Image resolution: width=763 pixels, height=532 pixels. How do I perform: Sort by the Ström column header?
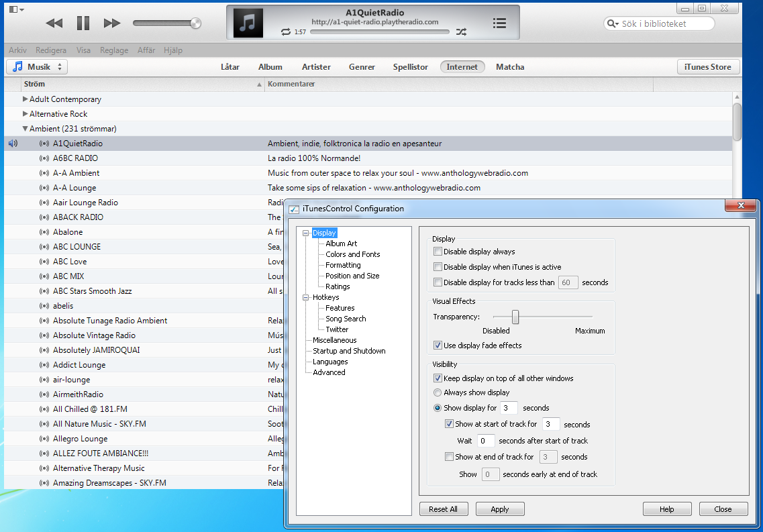click(x=142, y=84)
